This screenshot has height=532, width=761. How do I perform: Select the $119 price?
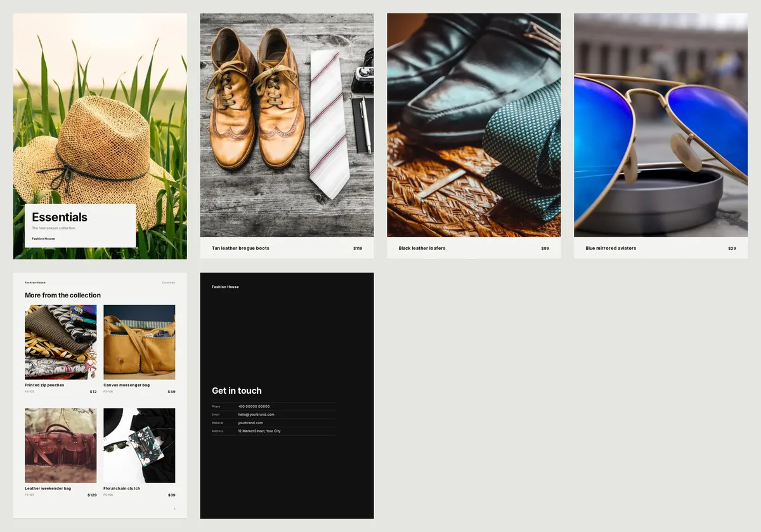358,249
